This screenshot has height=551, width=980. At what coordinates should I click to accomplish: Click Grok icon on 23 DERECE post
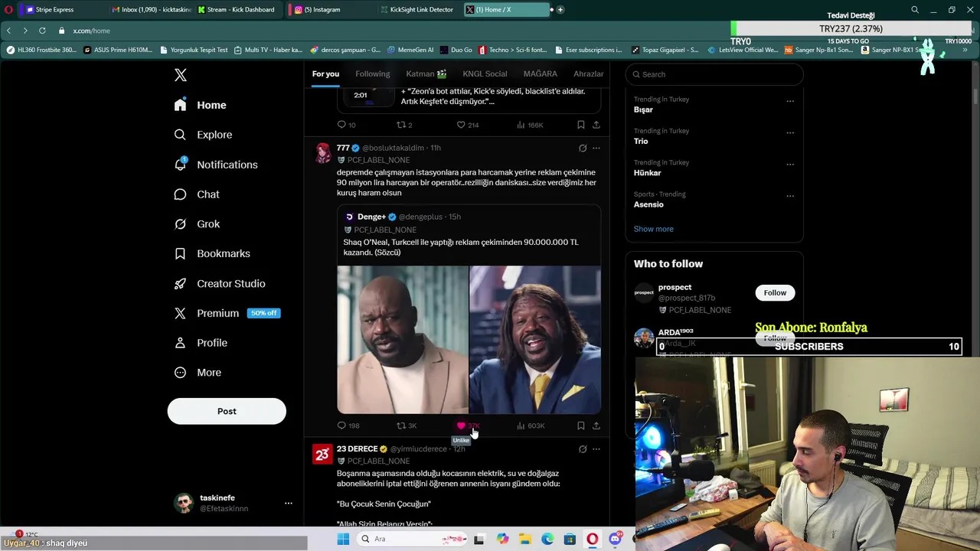(583, 449)
